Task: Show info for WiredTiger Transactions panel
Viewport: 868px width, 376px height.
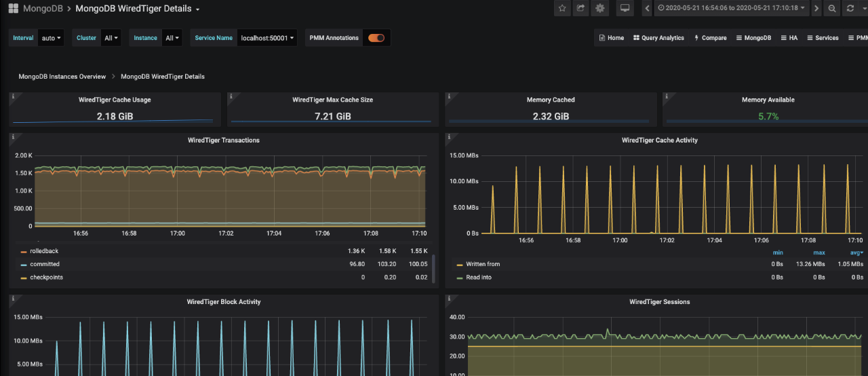Action: click(x=13, y=137)
